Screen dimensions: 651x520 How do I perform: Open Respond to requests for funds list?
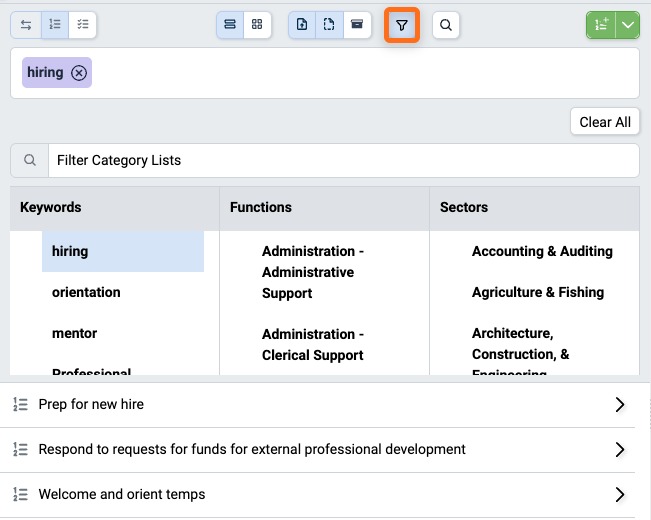coord(318,450)
